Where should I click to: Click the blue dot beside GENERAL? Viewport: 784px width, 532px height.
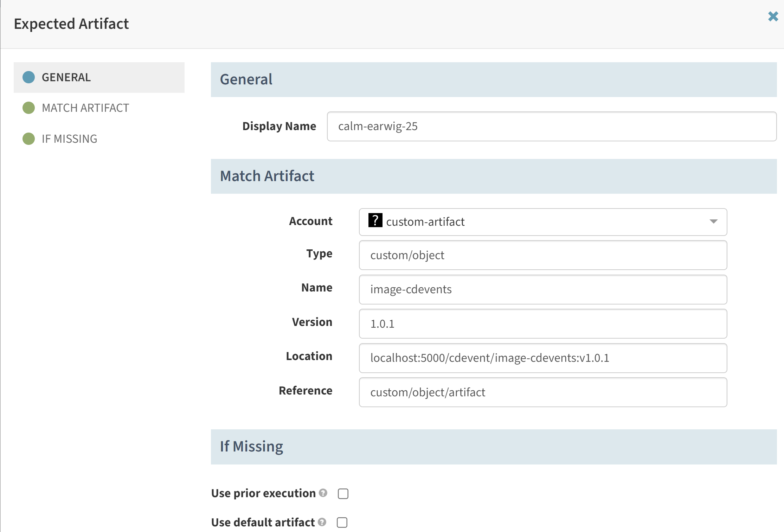pyautogui.click(x=28, y=77)
